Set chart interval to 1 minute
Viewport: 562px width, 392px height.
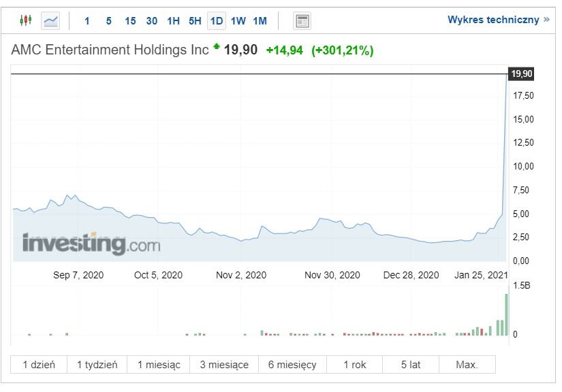[x=87, y=21]
